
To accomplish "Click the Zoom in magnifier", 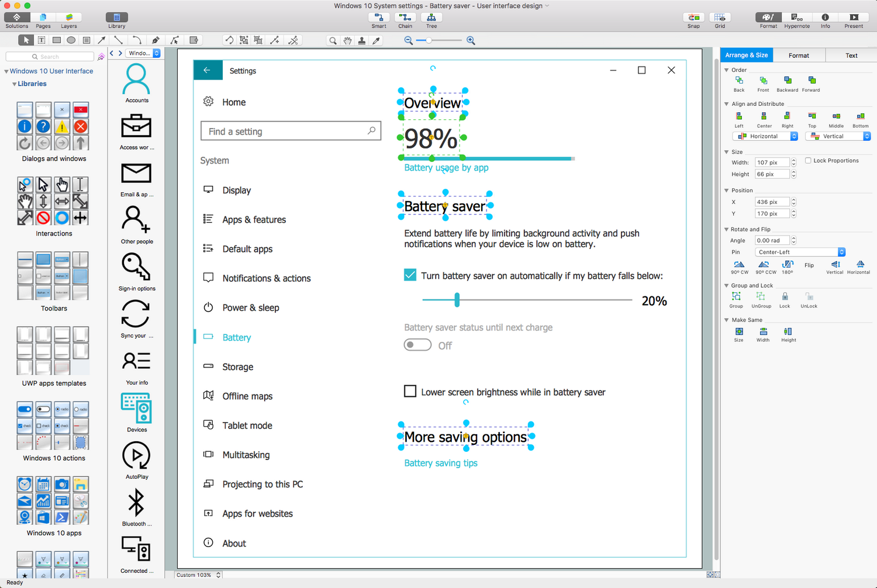I will (471, 40).
